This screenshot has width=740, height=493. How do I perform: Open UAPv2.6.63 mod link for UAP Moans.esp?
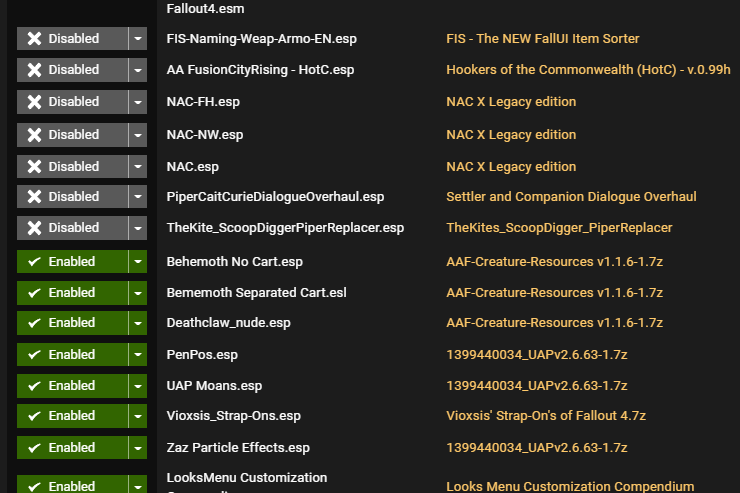point(537,386)
